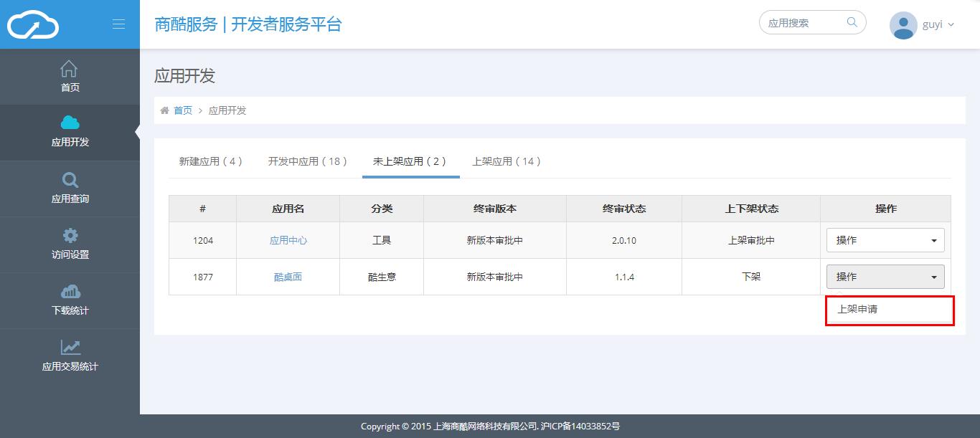
Task: Open 应用查询 magnifier icon in sidebar
Action: point(70,180)
